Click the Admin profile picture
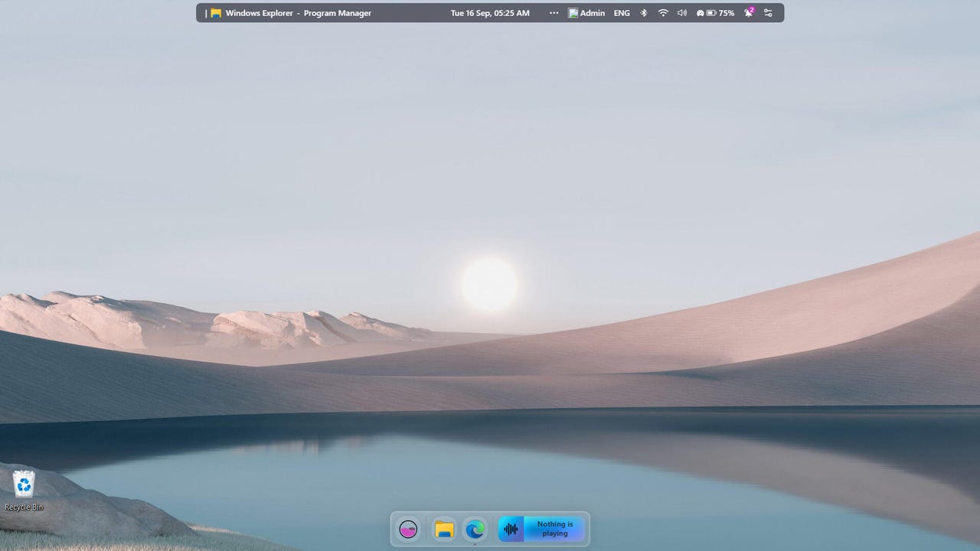Image resolution: width=980 pixels, height=551 pixels. [x=573, y=13]
